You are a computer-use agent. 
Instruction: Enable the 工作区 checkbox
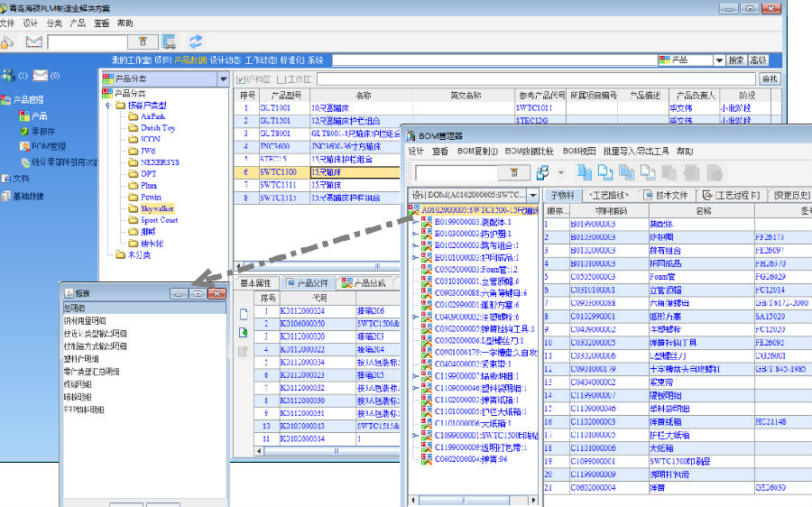281,79
